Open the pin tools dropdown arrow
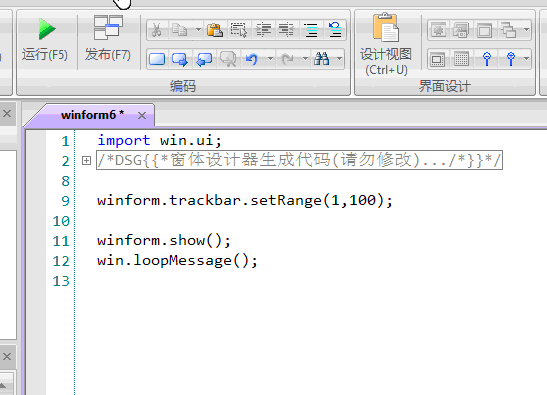Viewport: 547px width, 395px height. pos(526,59)
